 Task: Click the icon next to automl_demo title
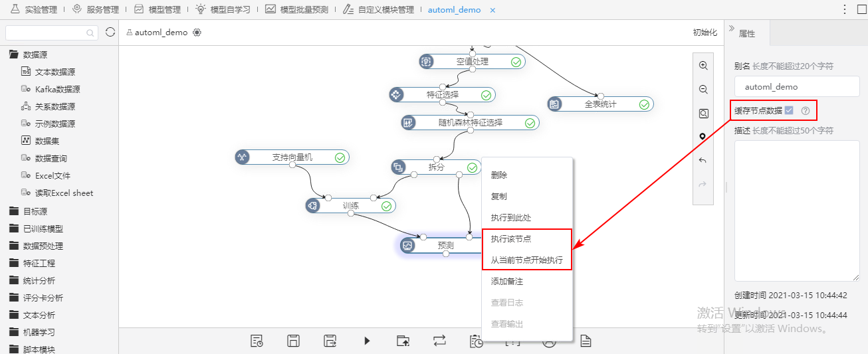click(197, 33)
